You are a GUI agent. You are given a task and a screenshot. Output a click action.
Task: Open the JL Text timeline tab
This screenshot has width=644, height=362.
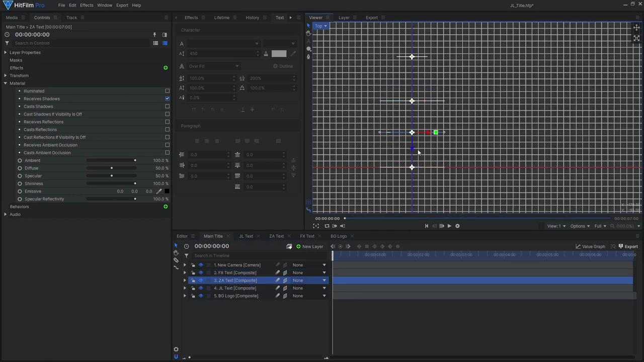point(246,236)
